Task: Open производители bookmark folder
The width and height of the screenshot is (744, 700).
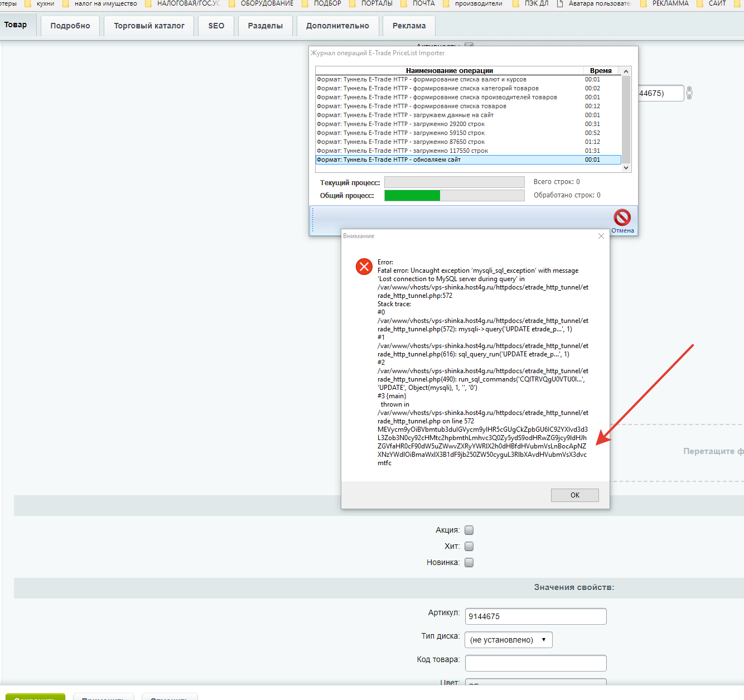Action: click(x=473, y=3)
